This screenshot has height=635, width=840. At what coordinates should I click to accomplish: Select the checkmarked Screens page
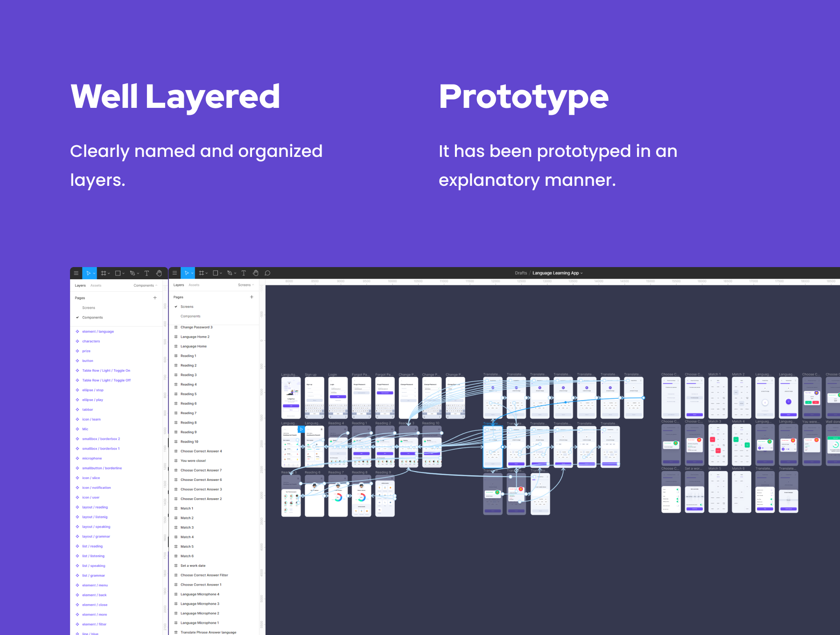click(187, 307)
